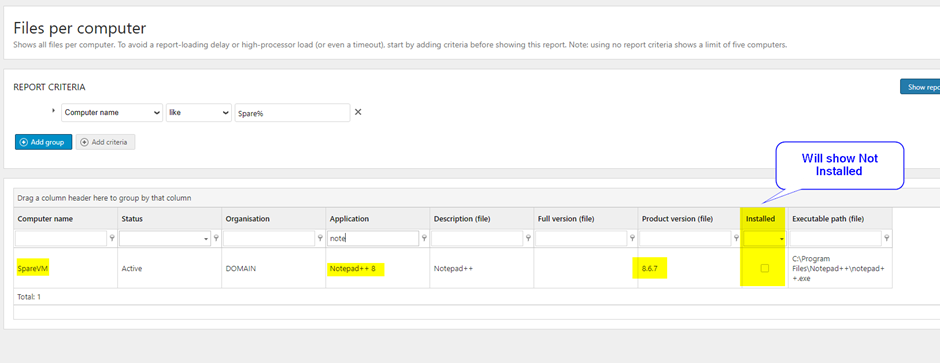
Task: Remove the criteria row with X icon
Action: (358, 112)
